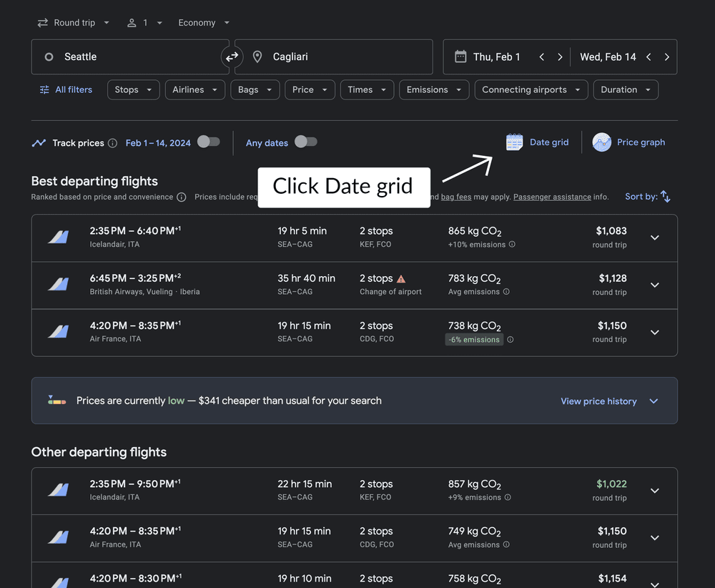Open the Round trip dropdown
This screenshot has width=715, height=588.
point(73,22)
